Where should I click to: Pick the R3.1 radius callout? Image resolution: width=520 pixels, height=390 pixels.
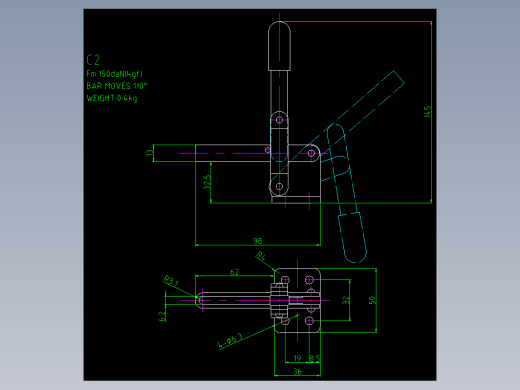click(x=171, y=281)
